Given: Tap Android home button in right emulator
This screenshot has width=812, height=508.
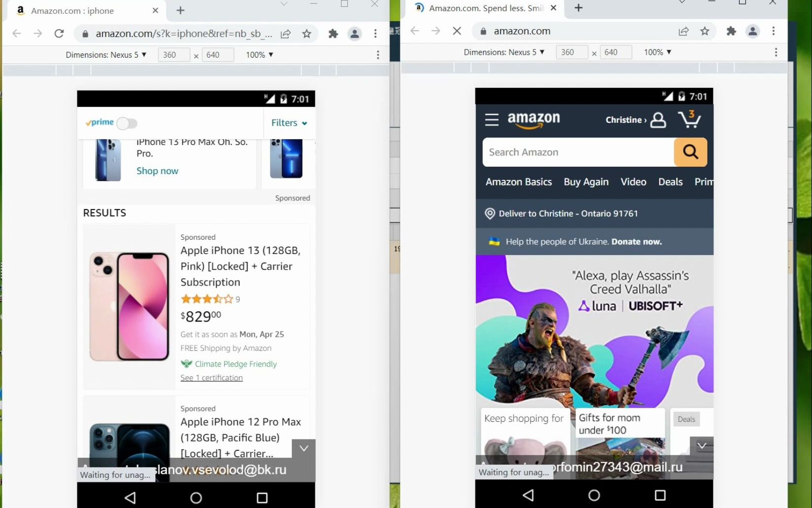Looking at the screenshot, I should (x=594, y=495).
